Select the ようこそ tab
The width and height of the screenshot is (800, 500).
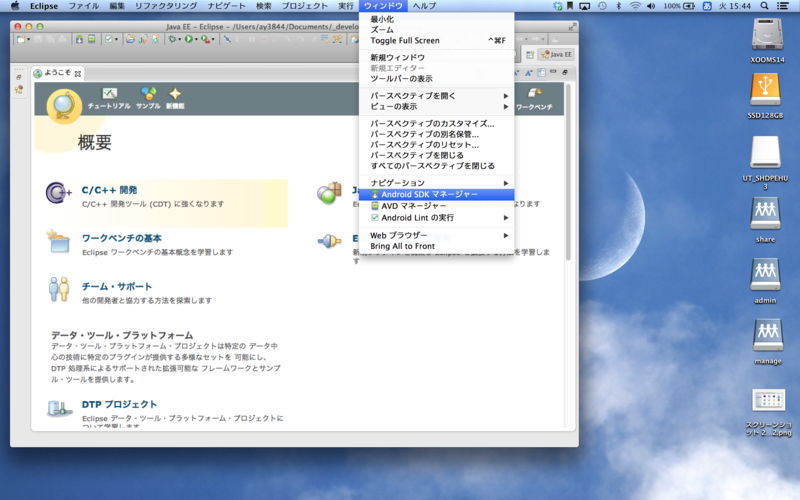coord(57,73)
